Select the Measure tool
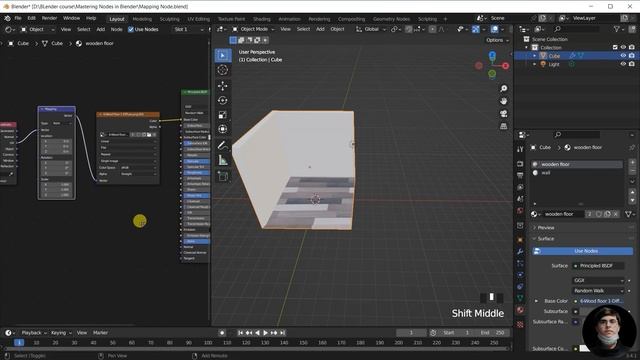 point(223,160)
